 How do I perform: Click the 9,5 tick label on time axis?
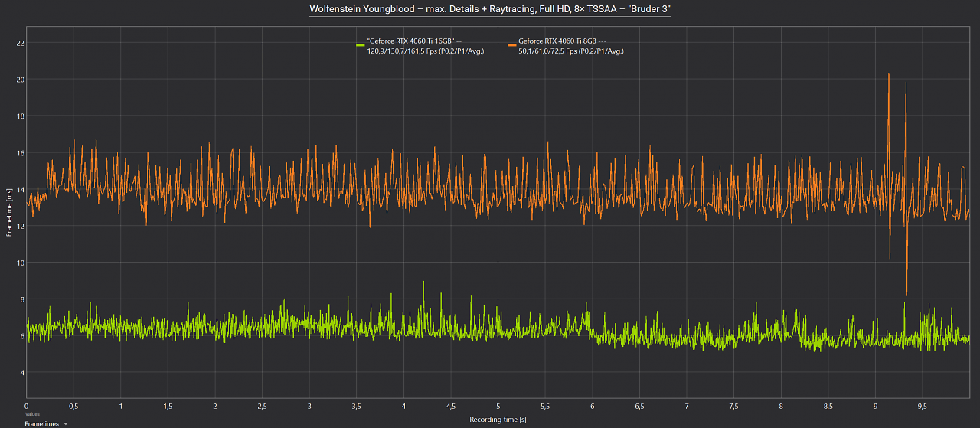tap(922, 406)
